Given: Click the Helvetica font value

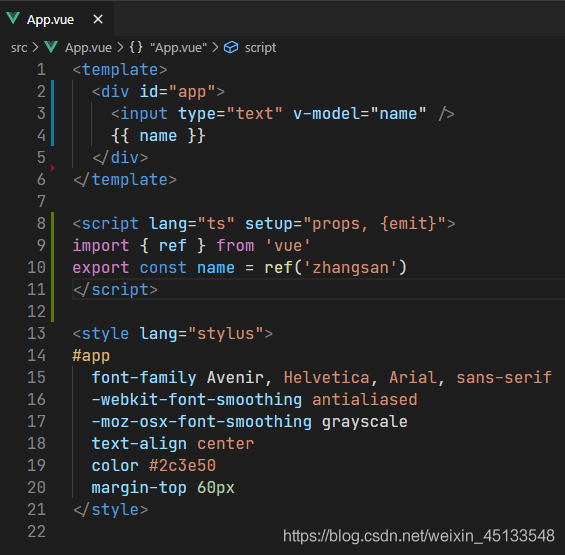Looking at the screenshot, I should [326, 378].
